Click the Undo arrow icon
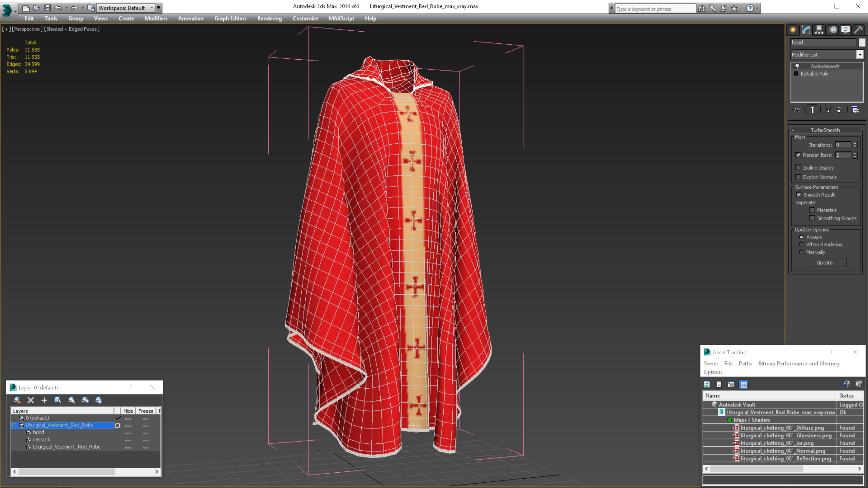This screenshot has height=488, width=868. [x=58, y=8]
